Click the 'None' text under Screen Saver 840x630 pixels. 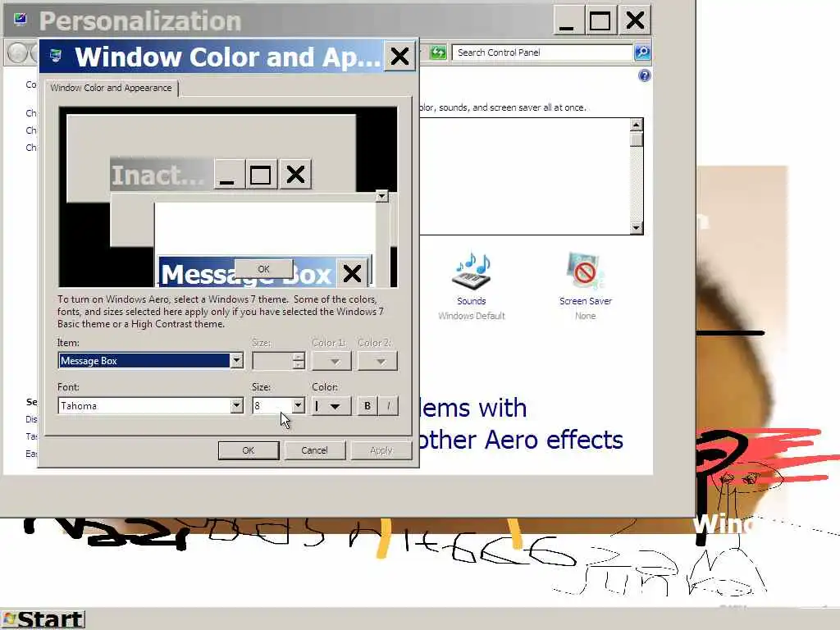coord(586,316)
